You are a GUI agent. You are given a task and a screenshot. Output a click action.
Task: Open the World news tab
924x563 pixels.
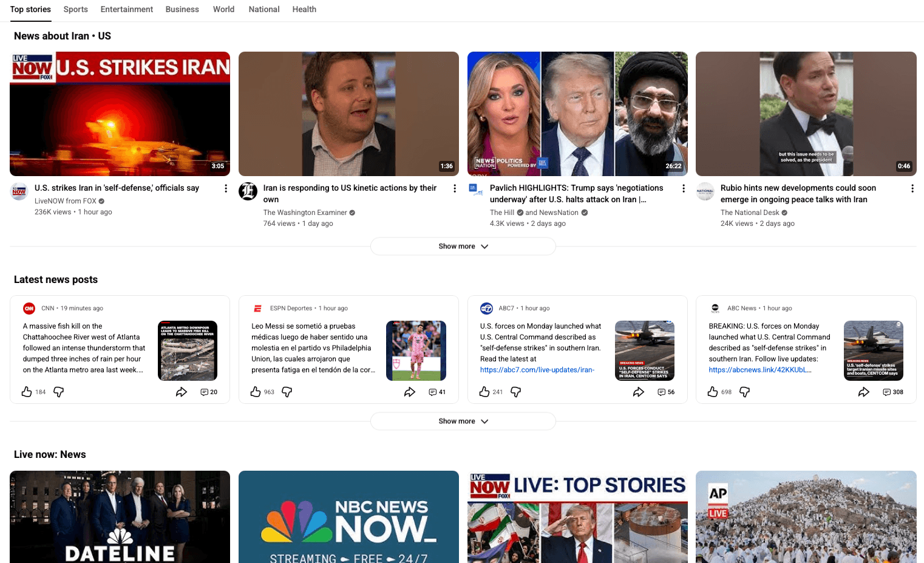point(223,9)
